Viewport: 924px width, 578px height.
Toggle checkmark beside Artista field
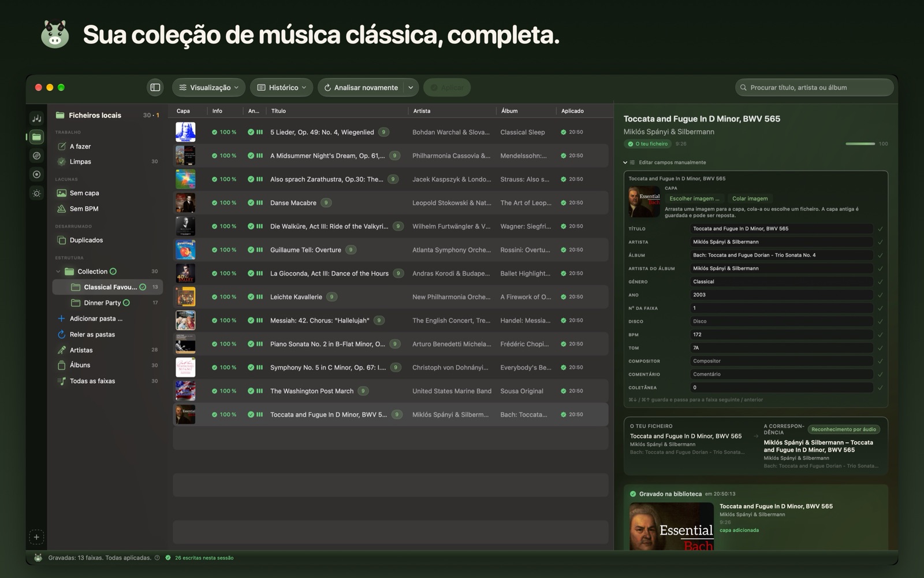click(880, 242)
